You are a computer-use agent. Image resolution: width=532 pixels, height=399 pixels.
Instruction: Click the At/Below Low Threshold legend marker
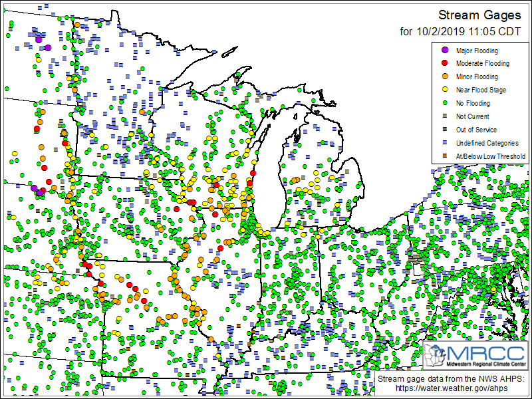point(445,157)
